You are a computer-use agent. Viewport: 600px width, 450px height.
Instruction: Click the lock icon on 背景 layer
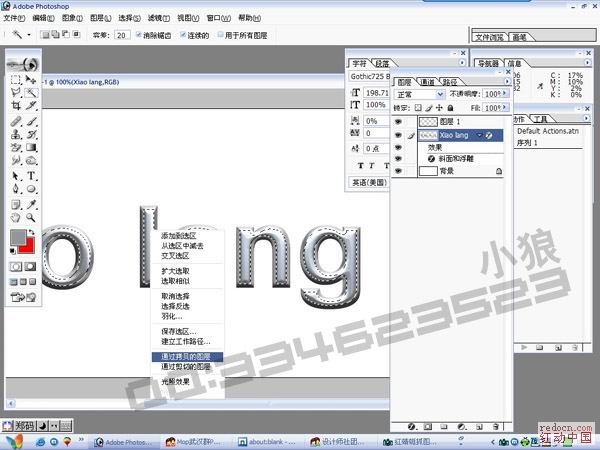coord(497,171)
